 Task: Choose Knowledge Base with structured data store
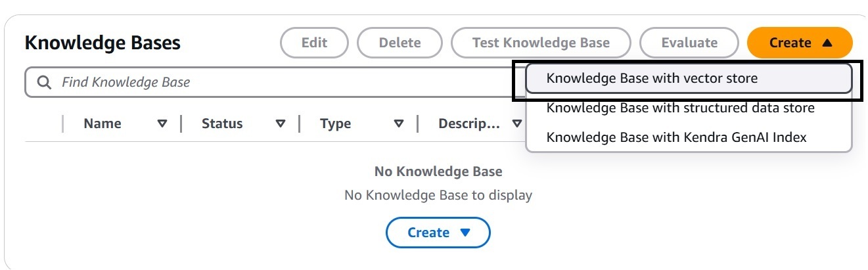coord(689,108)
